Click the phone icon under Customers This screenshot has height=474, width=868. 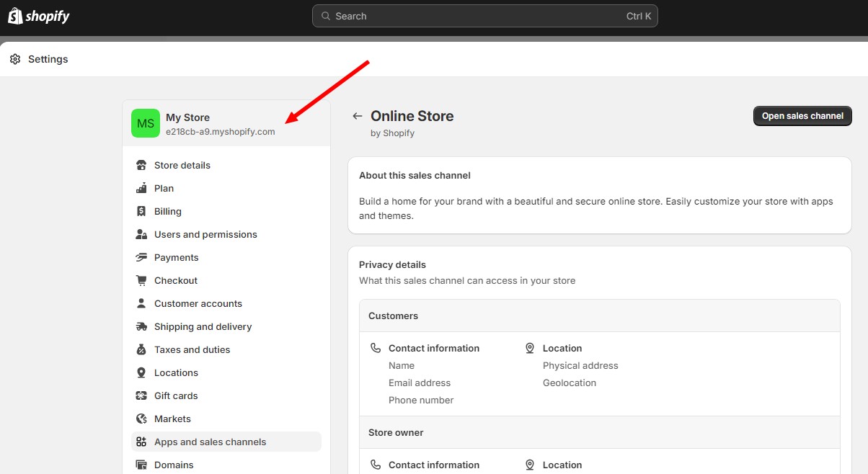(x=376, y=348)
